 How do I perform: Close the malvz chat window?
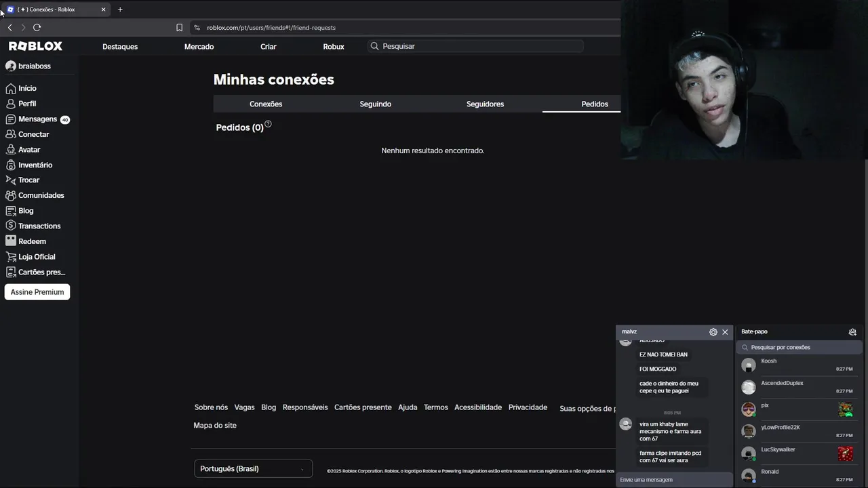[x=725, y=332]
